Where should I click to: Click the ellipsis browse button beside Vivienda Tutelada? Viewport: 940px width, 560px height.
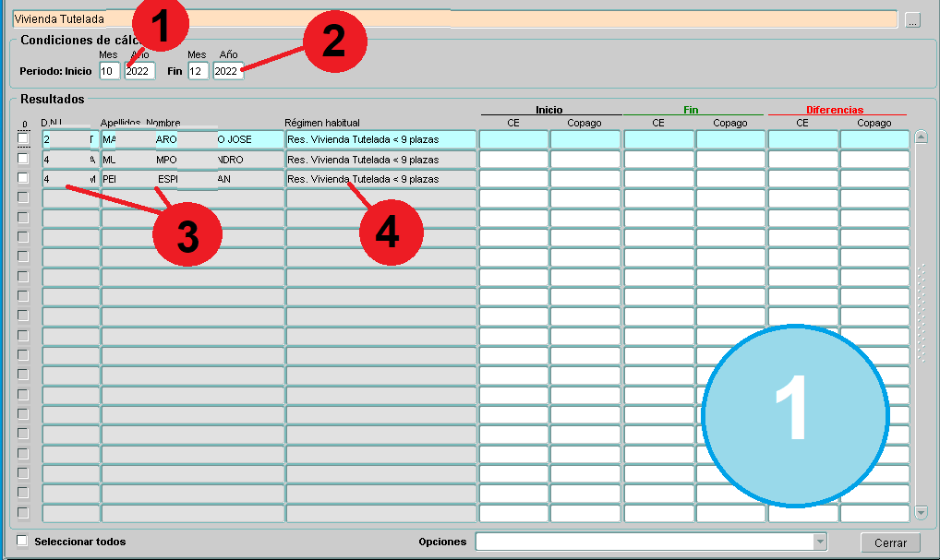[x=912, y=20]
